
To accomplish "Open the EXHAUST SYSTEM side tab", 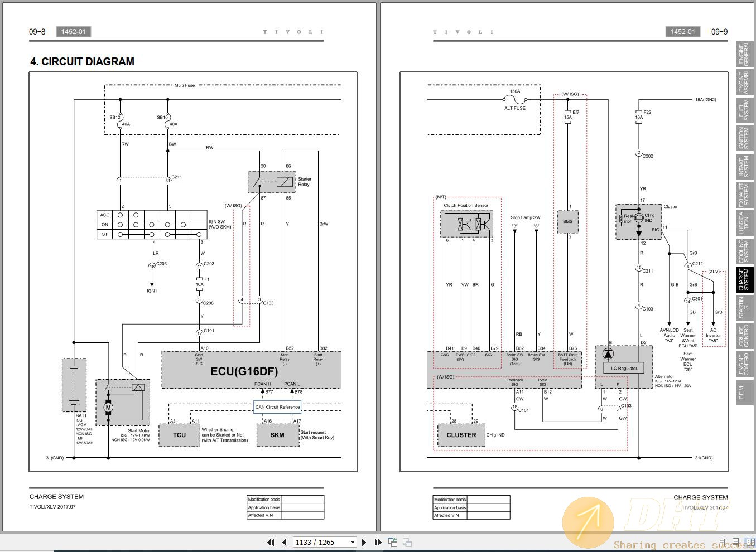I will [744, 195].
